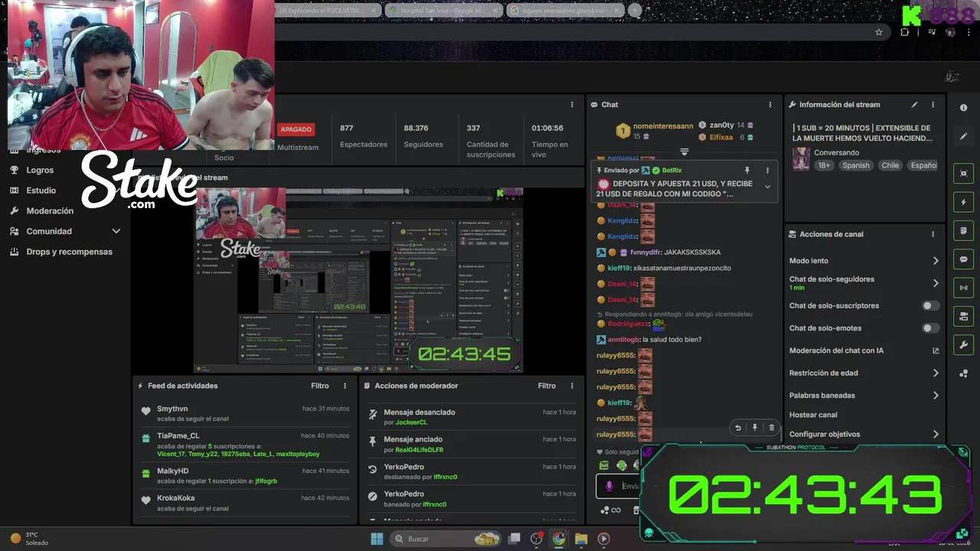Viewport: 980px width, 551px height.
Task: Click the microphone icon in chat input
Action: (x=609, y=486)
